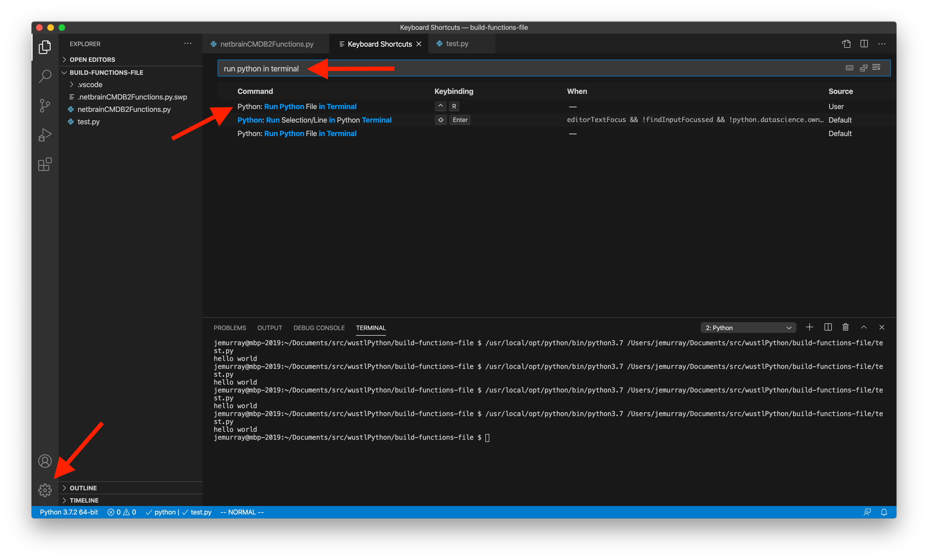Switch to the test.py editor tab
Image resolution: width=928 pixels, height=560 pixels.
(x=457, y=44)
